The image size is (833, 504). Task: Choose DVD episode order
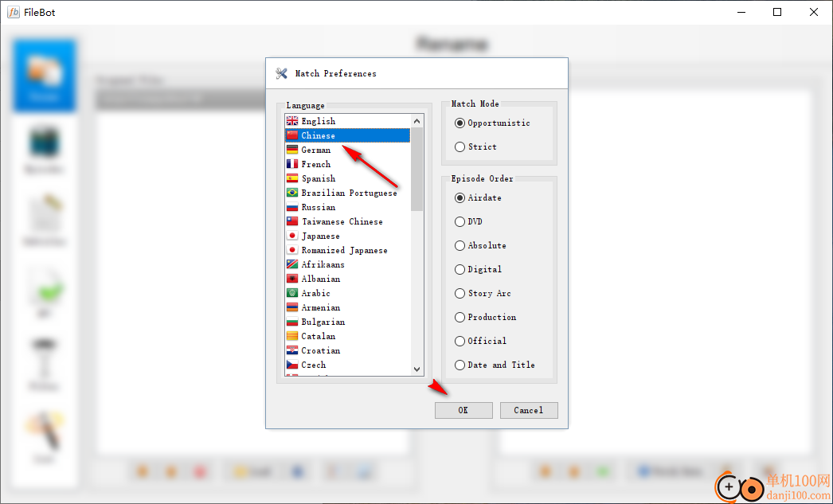pos(468,222)
